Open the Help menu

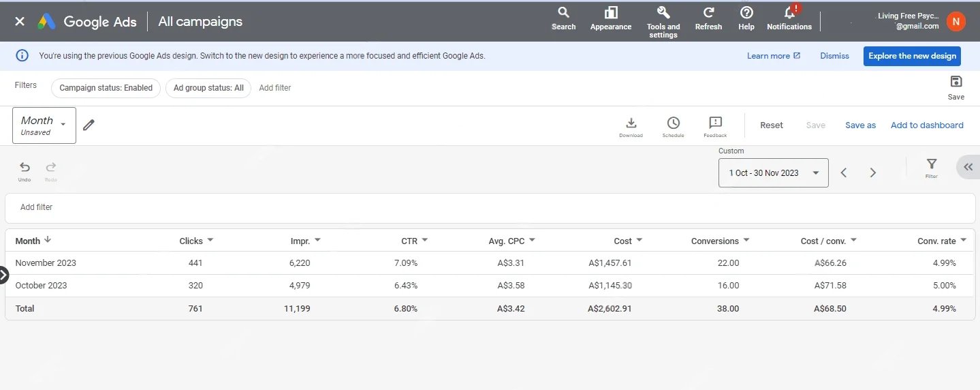click(746, 18)
